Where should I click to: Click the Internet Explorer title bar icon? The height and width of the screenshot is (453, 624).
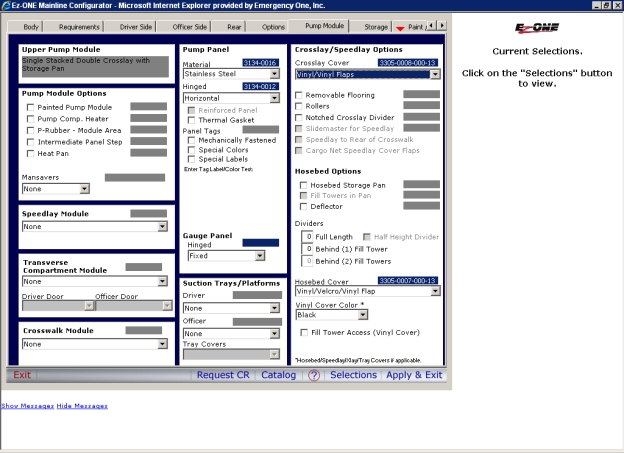[x=6, y=5]
